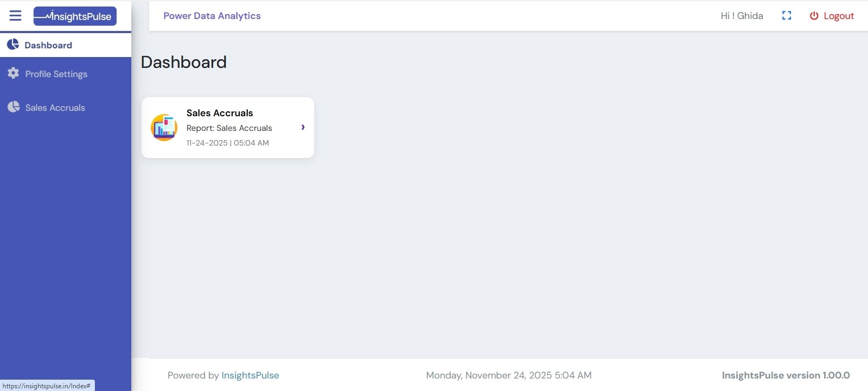The height and width of the screenshot is (391, 868).
Task: Open the Sales Accruals sidebar text item
Action: pos(55,108)
